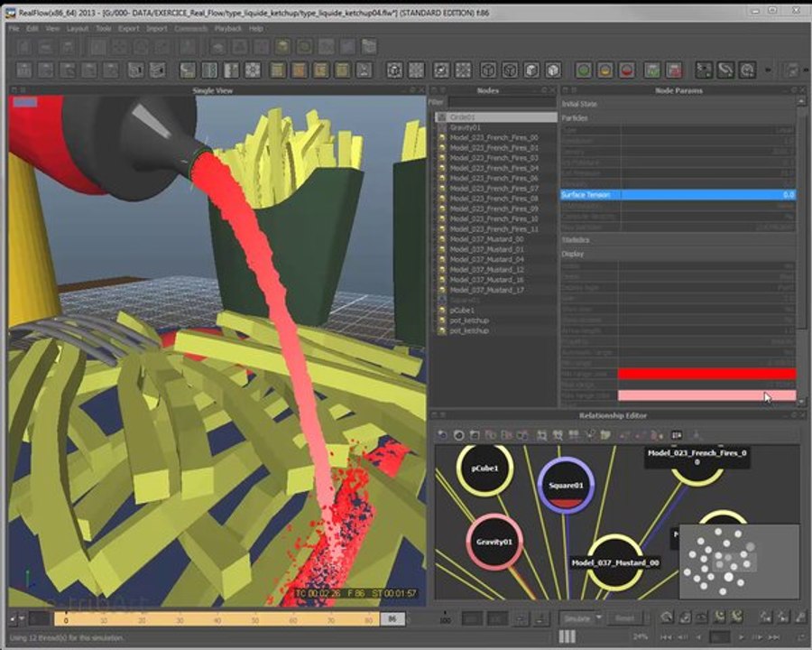Click the Reset button
This screenshot has width=812, height=650.
624,618
